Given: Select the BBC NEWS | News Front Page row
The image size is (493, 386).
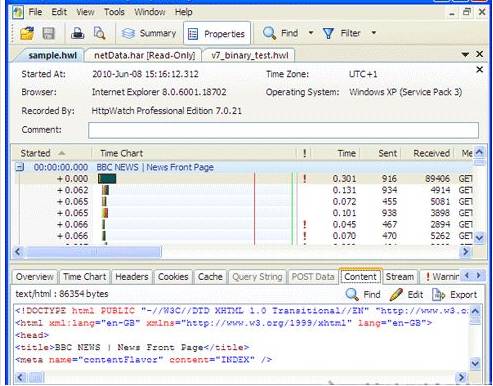Looking at the screenshot, I should coord(244,167).
